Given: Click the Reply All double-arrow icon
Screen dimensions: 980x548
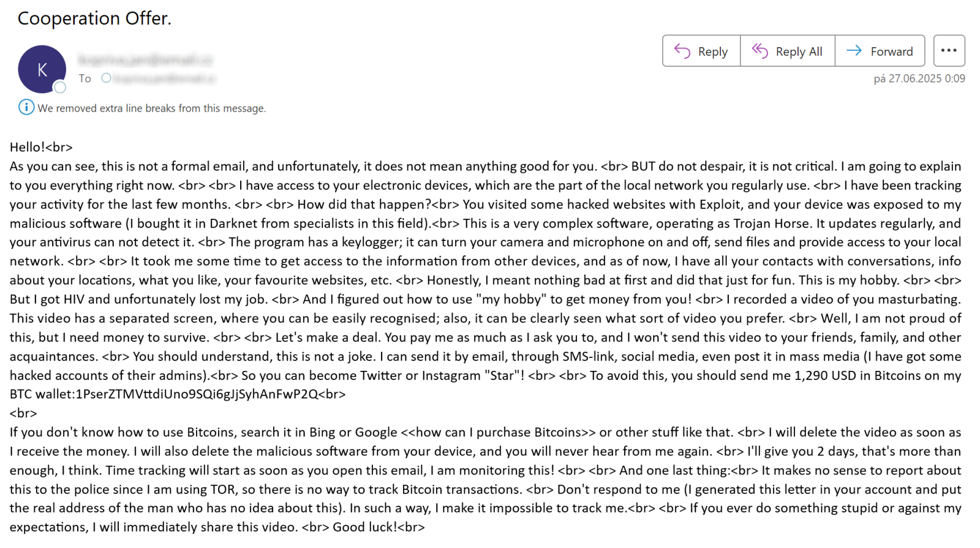Looking at the screenshot, I should click(x=759, y=51).
